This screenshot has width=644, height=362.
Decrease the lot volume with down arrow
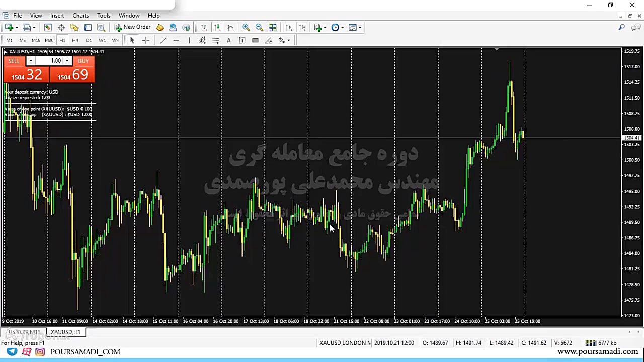[31, 61]
